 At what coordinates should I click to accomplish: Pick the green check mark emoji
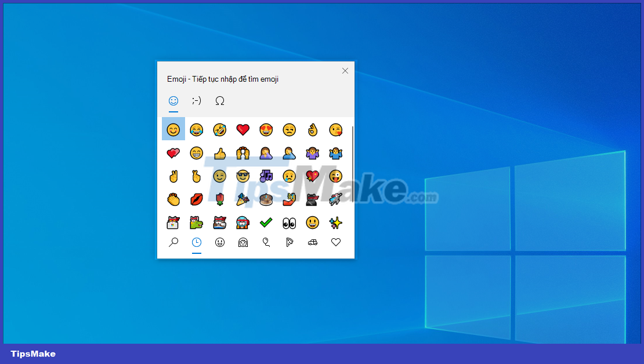266,222
